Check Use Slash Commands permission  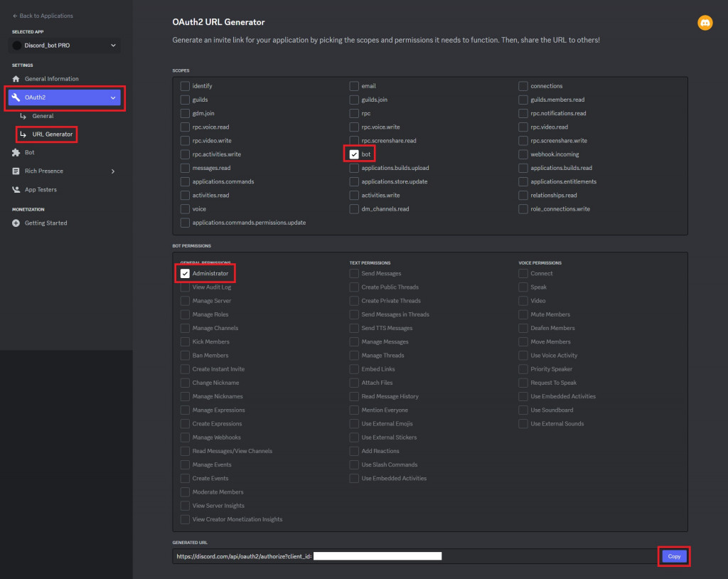(x=354, y=464)
